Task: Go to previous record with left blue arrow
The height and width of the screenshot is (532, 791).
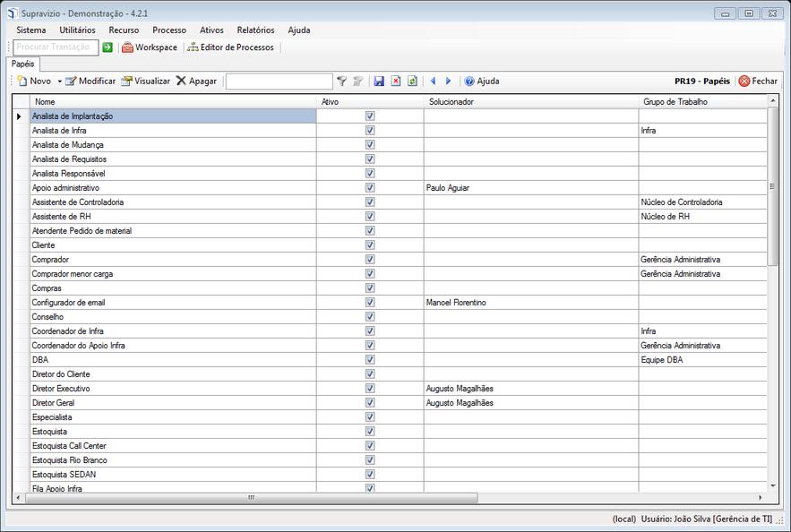Action: (x=433, y=81)
